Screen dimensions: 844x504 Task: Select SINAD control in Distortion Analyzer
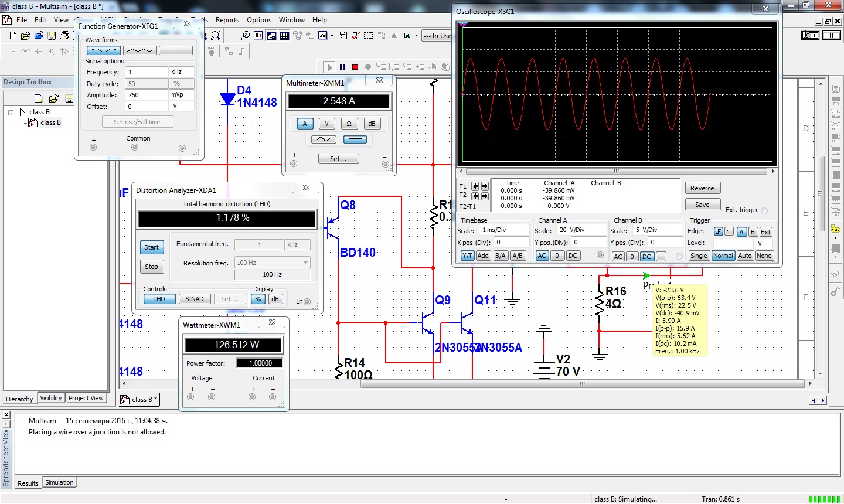tap(195, 299)
